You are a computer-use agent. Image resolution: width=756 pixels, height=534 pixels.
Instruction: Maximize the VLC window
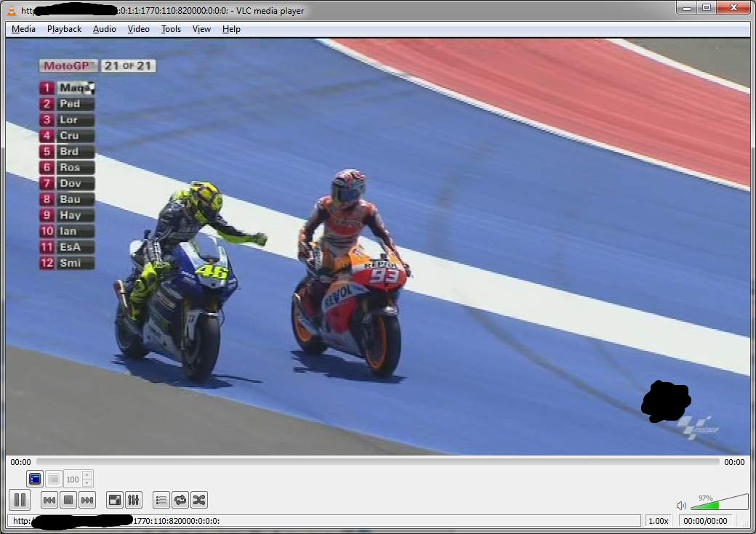pos(707,8)
